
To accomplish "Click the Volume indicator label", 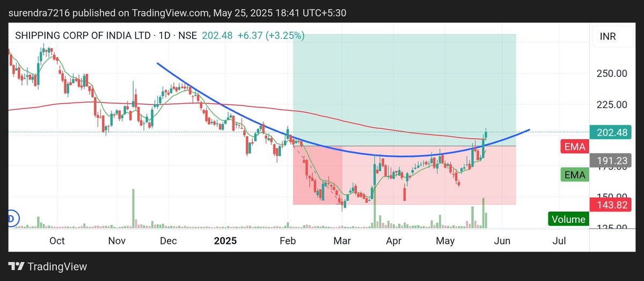I will 568,219.
